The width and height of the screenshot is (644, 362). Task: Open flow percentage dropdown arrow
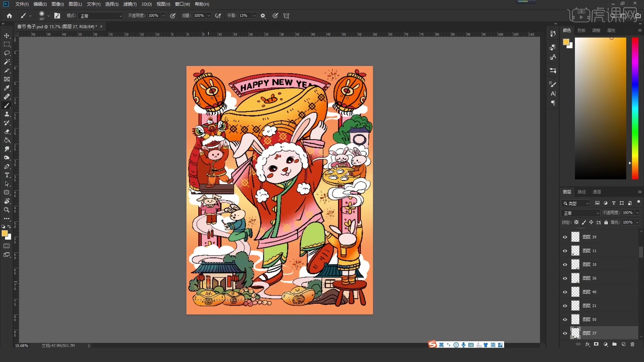(209, 16)
